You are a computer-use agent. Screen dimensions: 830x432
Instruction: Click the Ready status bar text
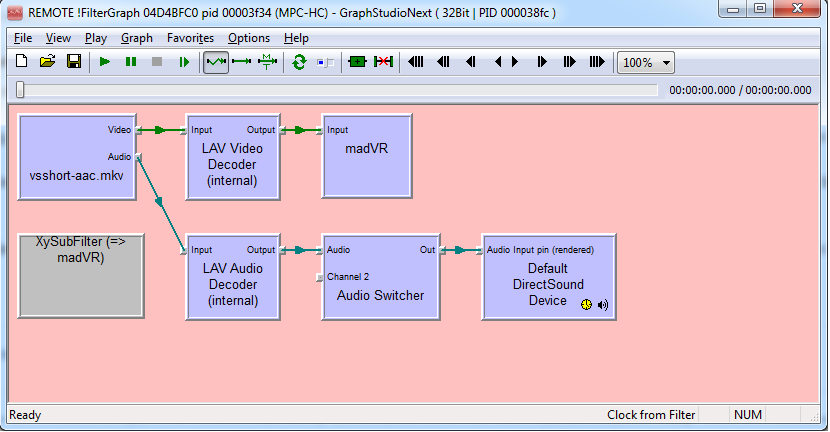(x=25, y=415)
